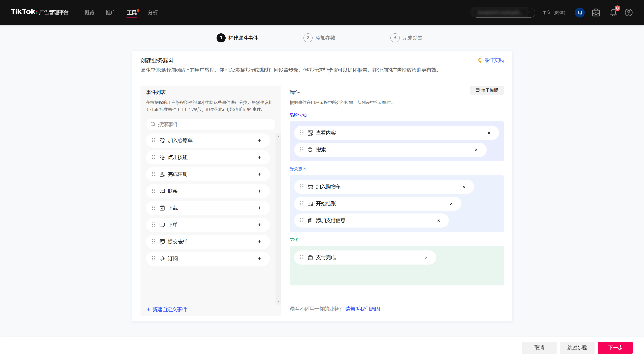
Task: Click plus icon beside 提交表单
Action: [259, 242]
